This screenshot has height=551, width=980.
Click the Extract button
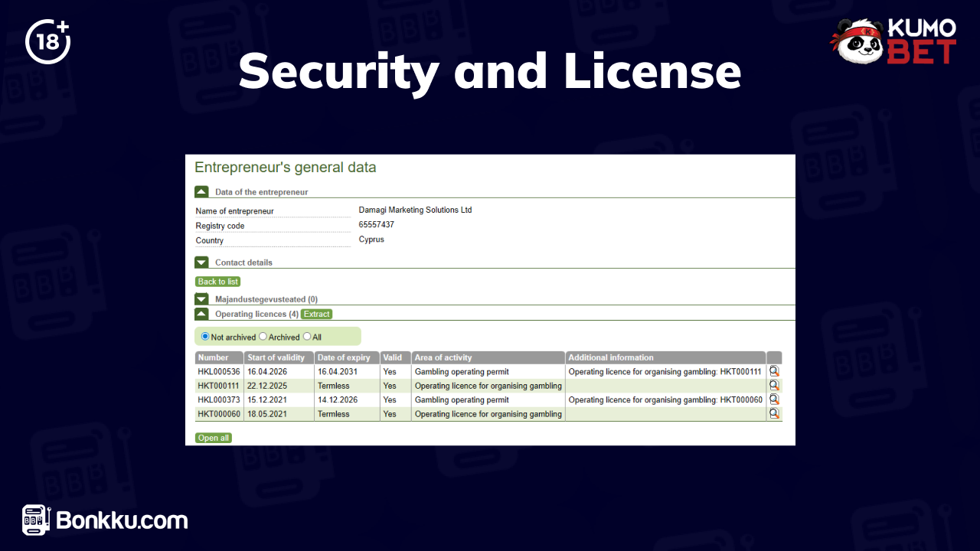click(x=316, y=314)
